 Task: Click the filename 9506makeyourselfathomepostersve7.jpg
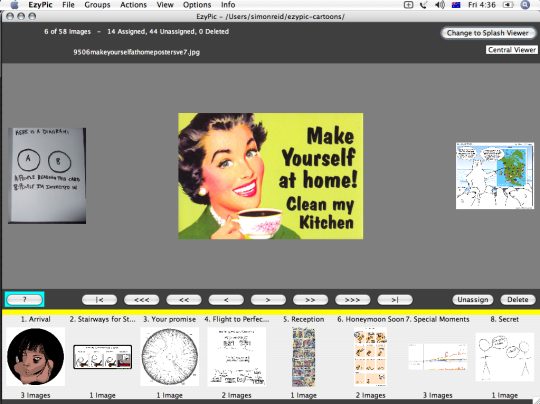136,52
